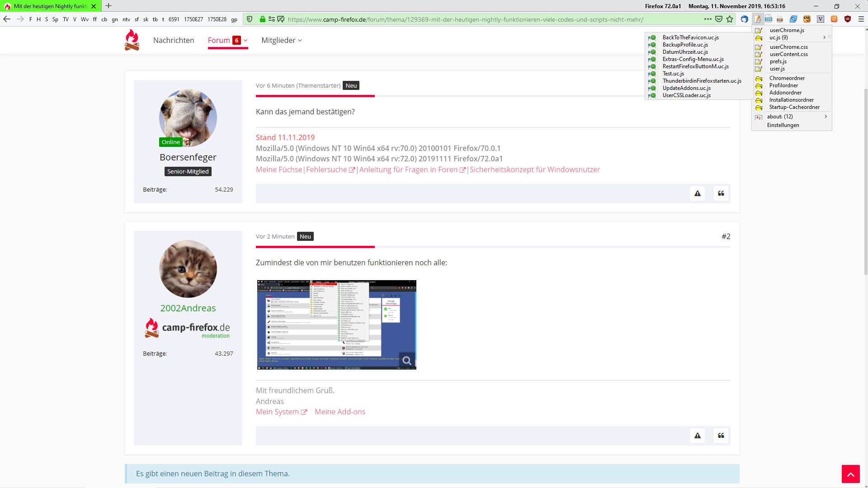Click the ZIP backup toolbar icon
This screenshot has height=488, width=868.
[x=780, y=19]
